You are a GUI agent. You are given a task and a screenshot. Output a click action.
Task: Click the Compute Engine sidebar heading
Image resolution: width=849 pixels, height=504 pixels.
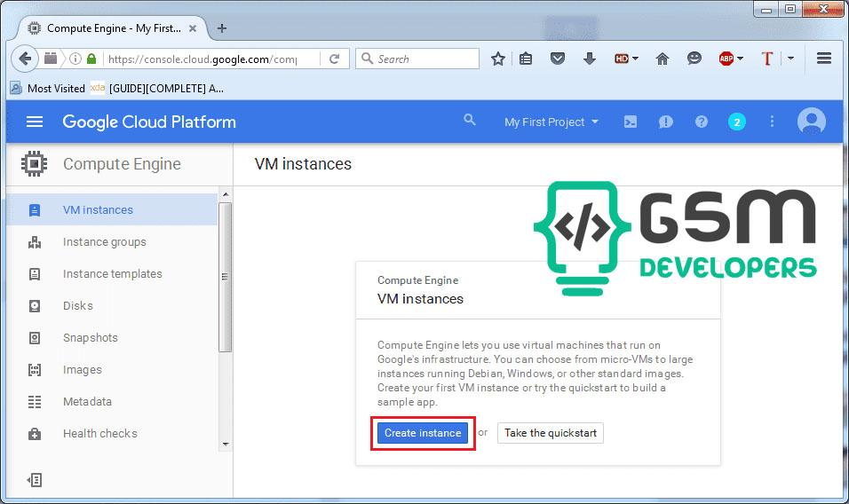(122, 164)
